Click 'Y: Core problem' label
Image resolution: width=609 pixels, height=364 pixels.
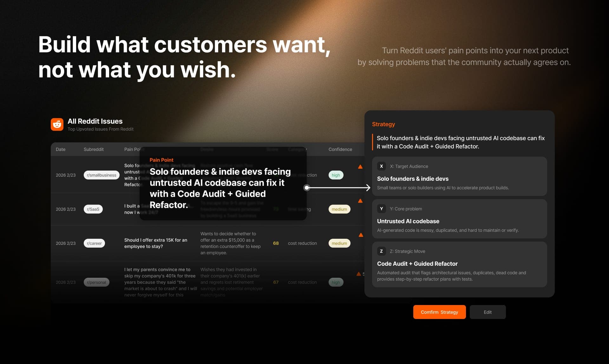[x=406, y=209]
